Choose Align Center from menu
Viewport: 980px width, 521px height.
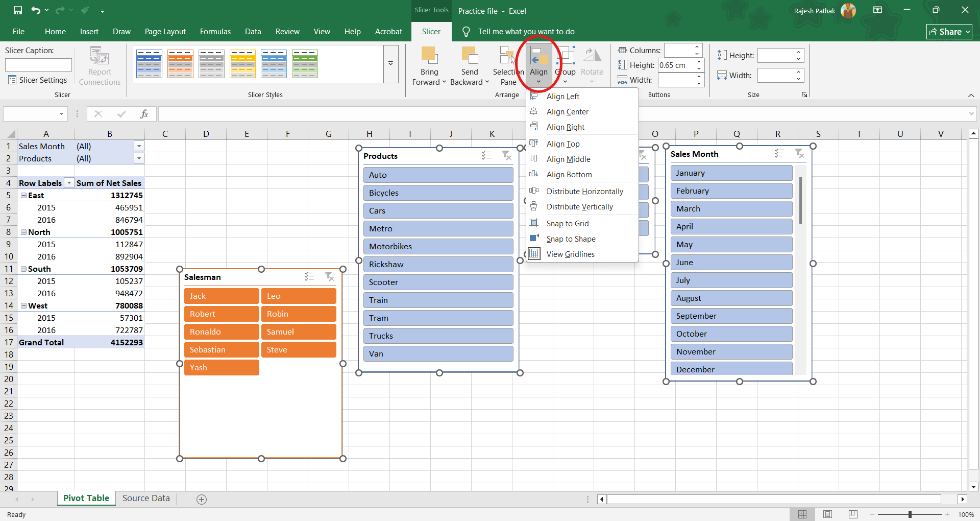click(567, 112)
